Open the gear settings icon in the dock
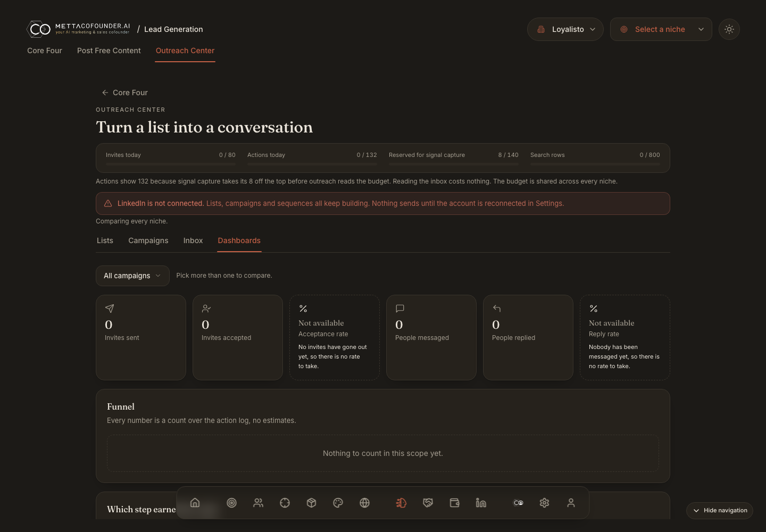The width and height of the screenshot is (766, 532). coord(544,503)
